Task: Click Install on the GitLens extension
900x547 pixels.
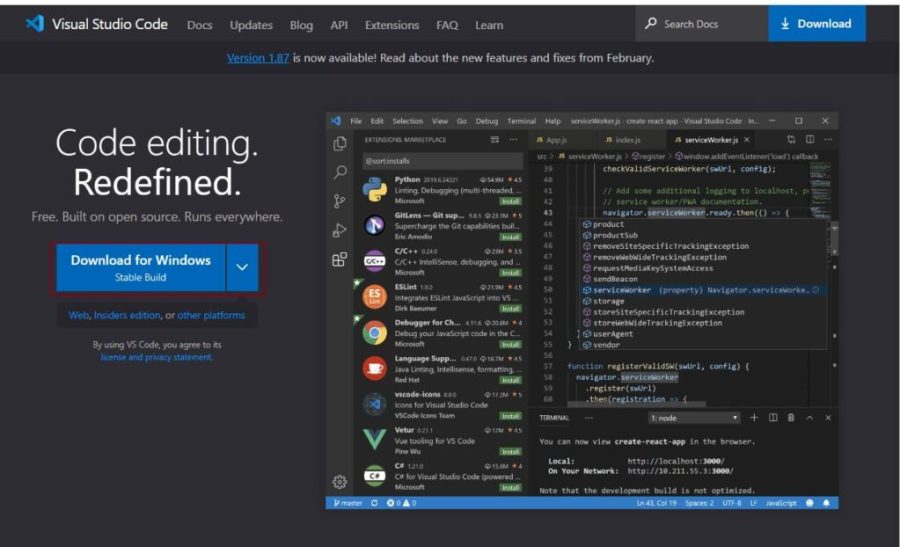Action: click(510, 237)
